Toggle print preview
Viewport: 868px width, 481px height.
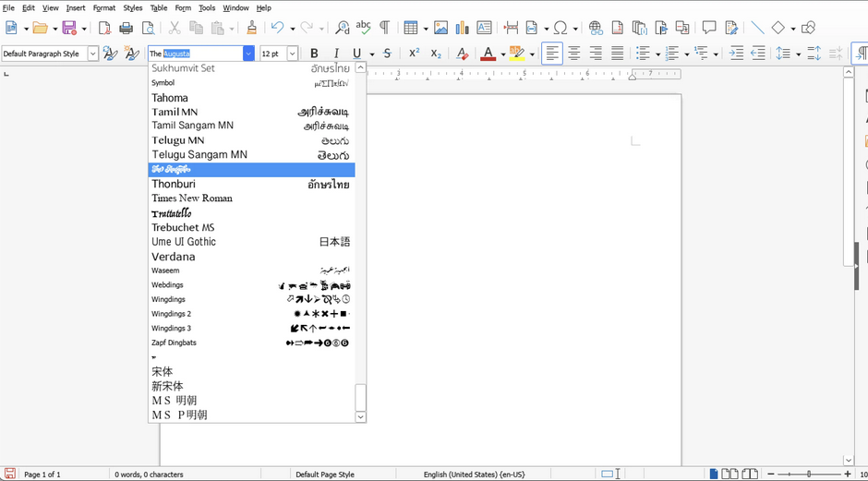coord(149,28)
